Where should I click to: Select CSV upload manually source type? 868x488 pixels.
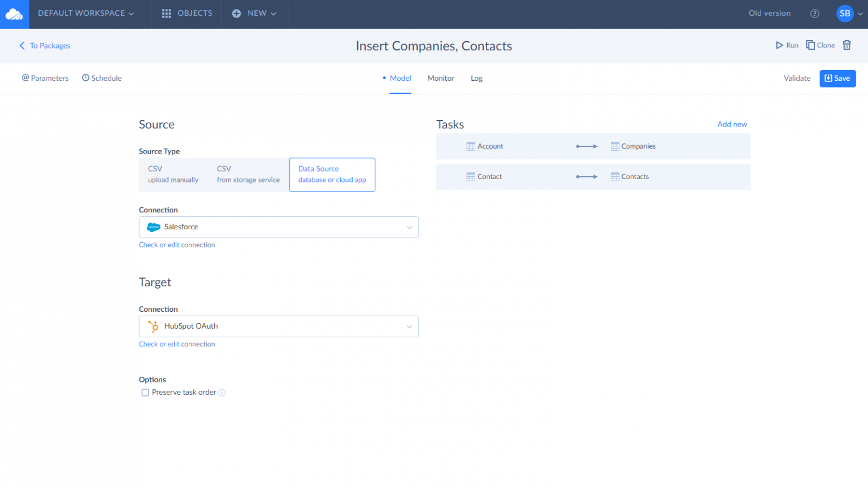point(173,175)
